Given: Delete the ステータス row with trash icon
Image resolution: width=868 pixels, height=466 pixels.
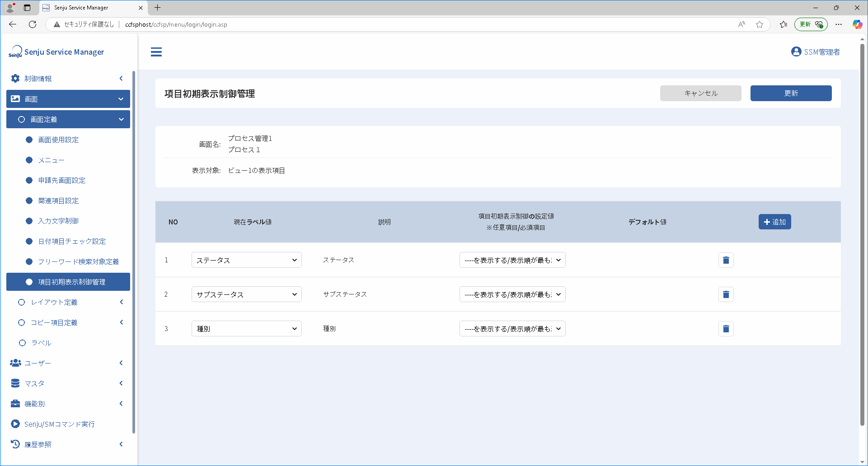Looking at the screenshot, I should pos(726,260).
